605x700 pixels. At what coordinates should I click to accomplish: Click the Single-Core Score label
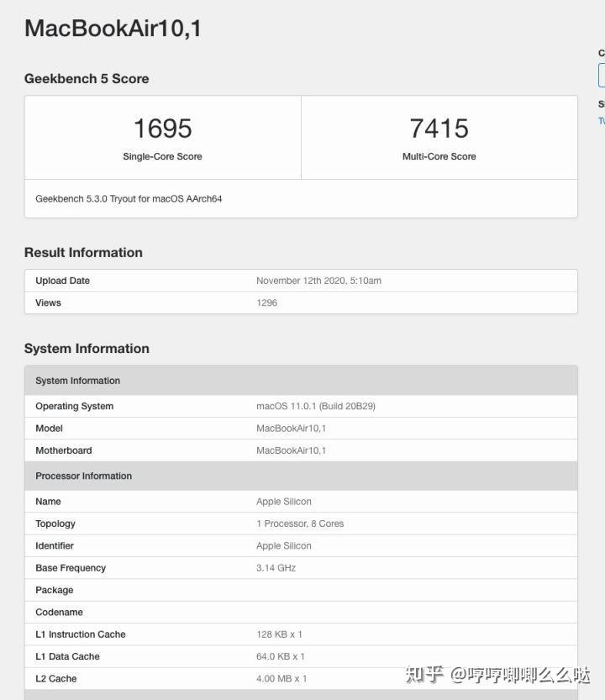pyautogui.click(x=162, y=156)
